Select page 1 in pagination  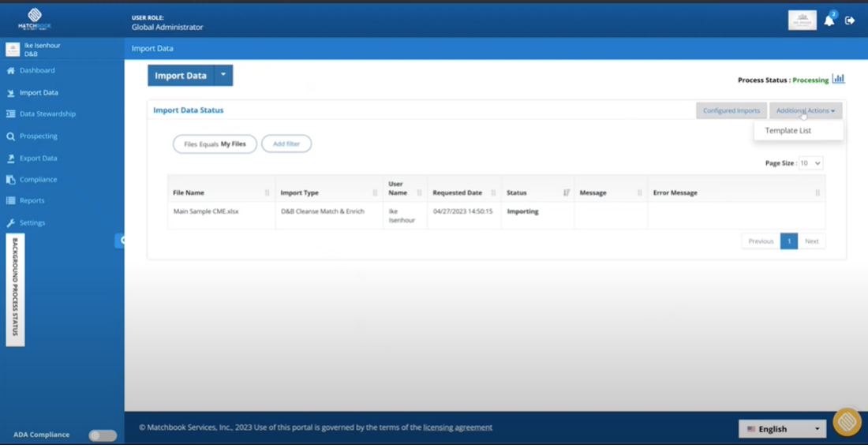tap(789, 241)
